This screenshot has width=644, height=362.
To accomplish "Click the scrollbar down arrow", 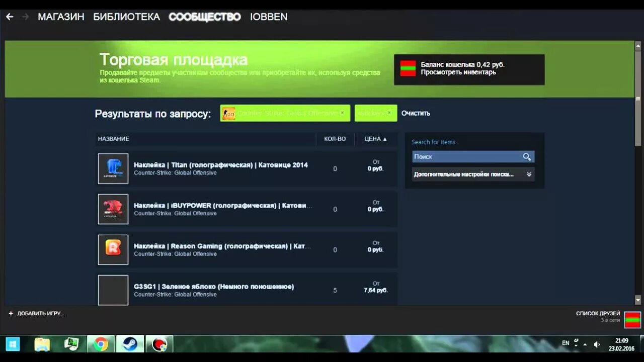I will pyautogui.click(x=638, y=300).
